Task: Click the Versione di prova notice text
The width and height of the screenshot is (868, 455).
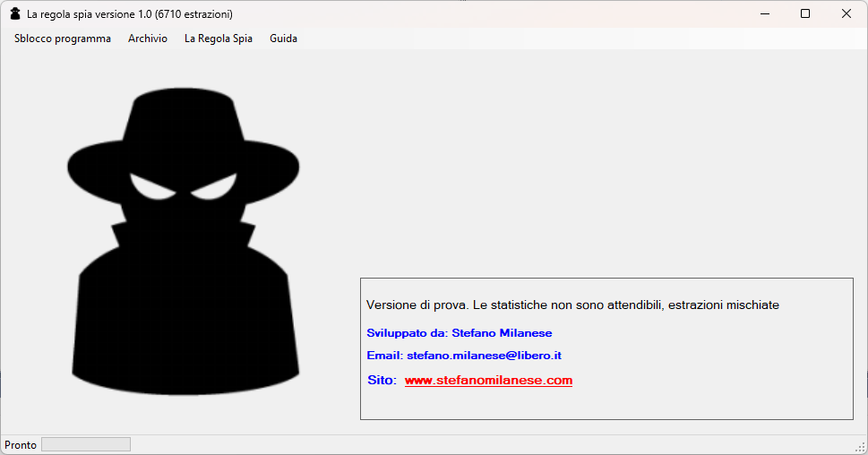Action: click(x=572, y=305)
